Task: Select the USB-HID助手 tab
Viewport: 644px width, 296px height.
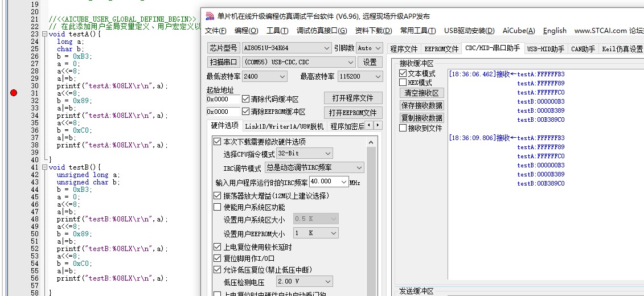Action: 545,50
